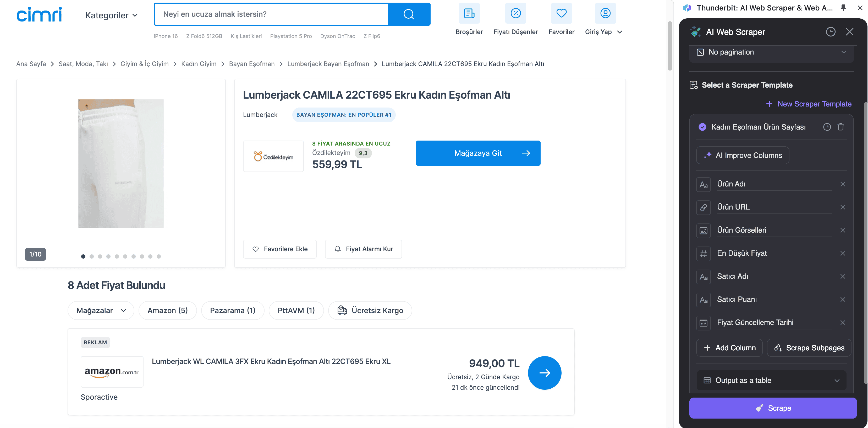Expand the No pagination dropdown

click(771, 52)
